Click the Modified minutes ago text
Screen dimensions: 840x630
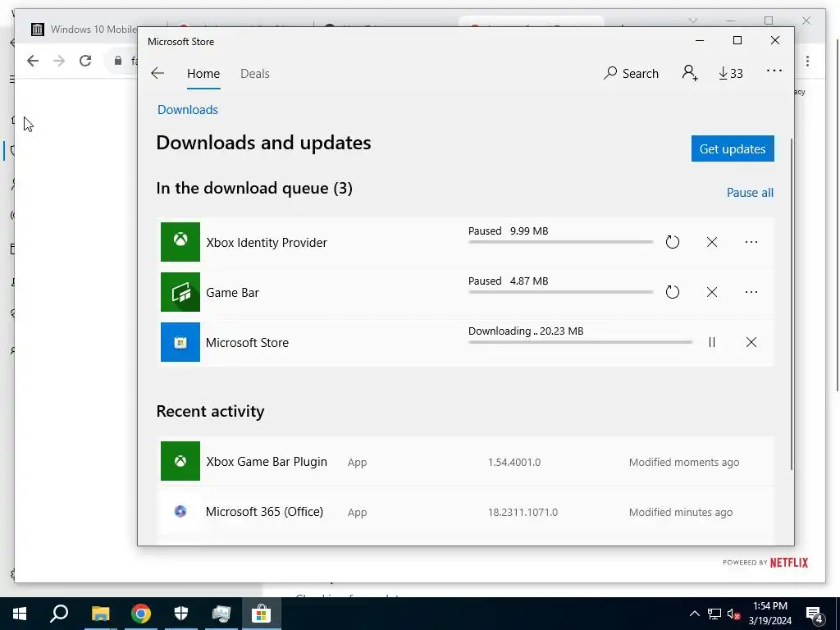tap(681, 512)
